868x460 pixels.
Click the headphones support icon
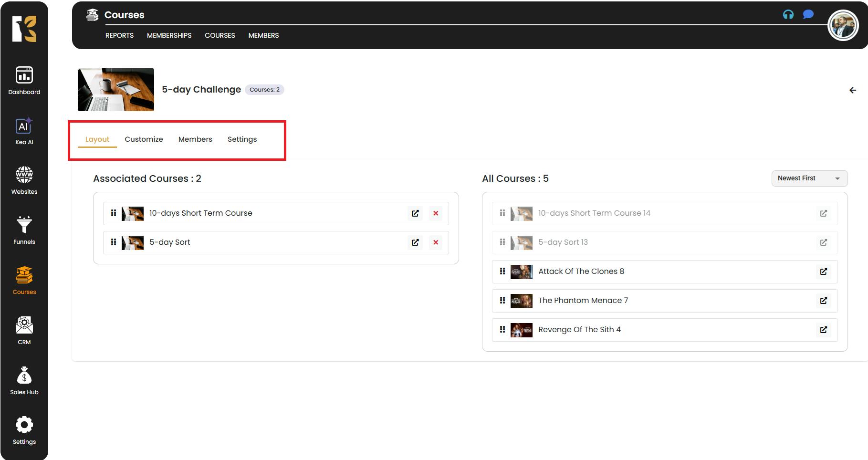pos(788,15)
